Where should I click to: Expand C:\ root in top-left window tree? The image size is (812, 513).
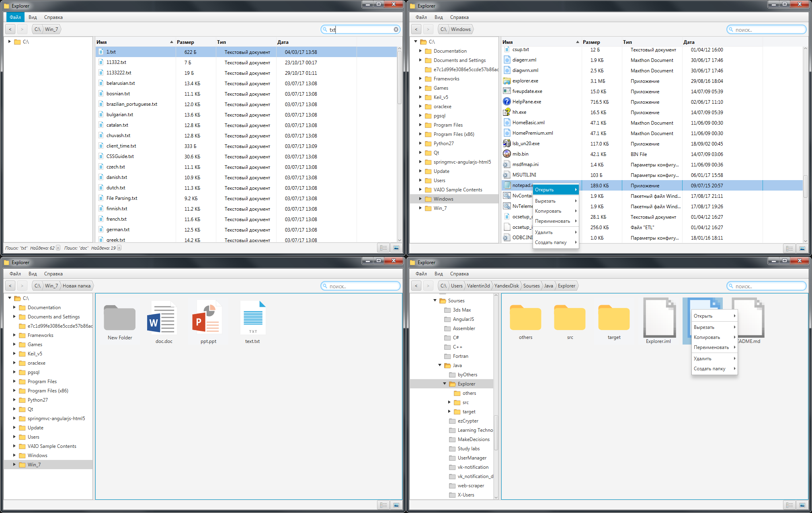coord(10,41)
